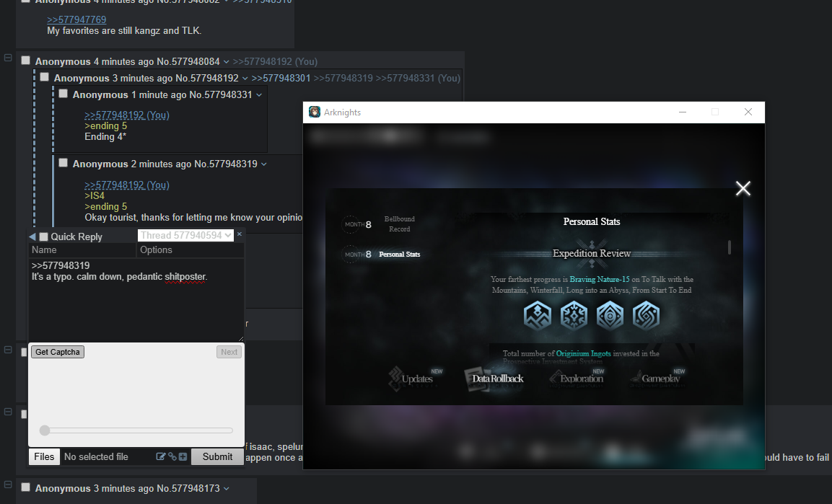Click the captcha slider handle

45,430
